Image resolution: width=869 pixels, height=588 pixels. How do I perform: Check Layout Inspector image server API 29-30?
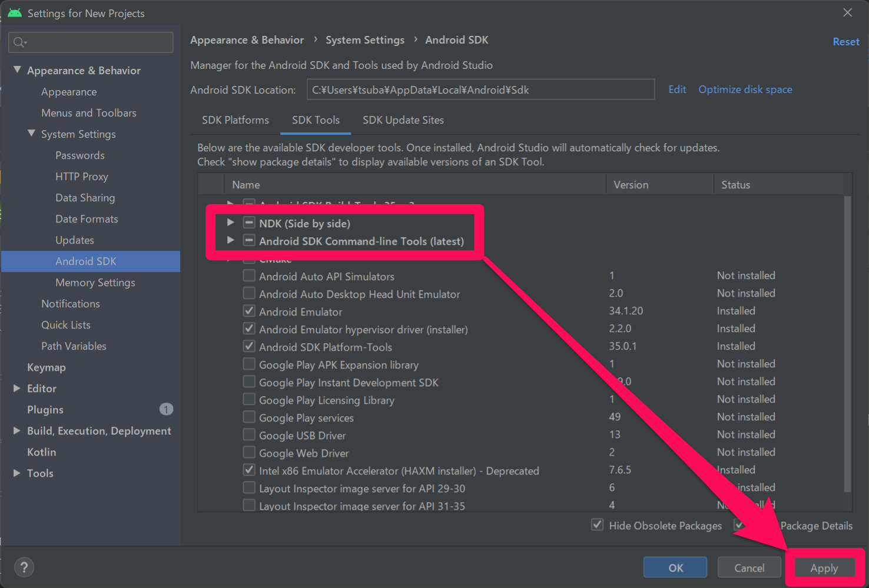(249, 487)
